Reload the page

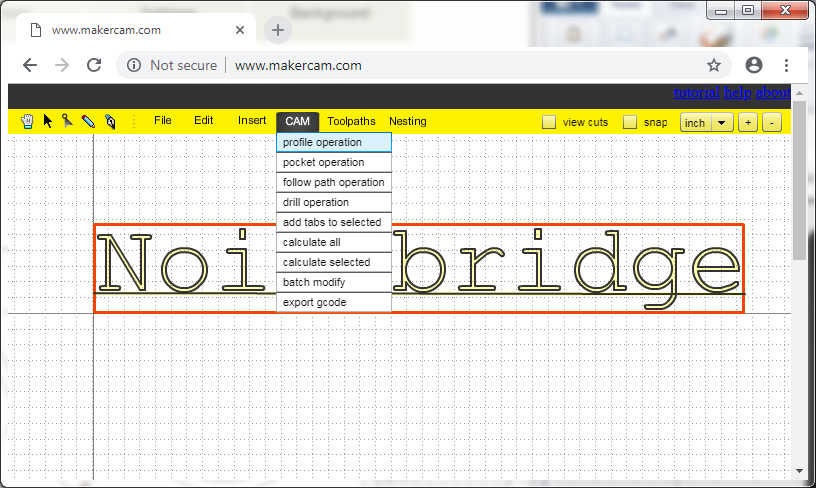click(x=94, y=65)
